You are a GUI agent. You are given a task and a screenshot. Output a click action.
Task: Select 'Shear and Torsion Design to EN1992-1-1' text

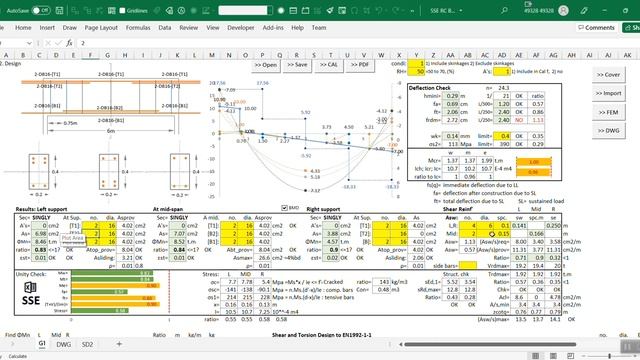tap(322, 335)
